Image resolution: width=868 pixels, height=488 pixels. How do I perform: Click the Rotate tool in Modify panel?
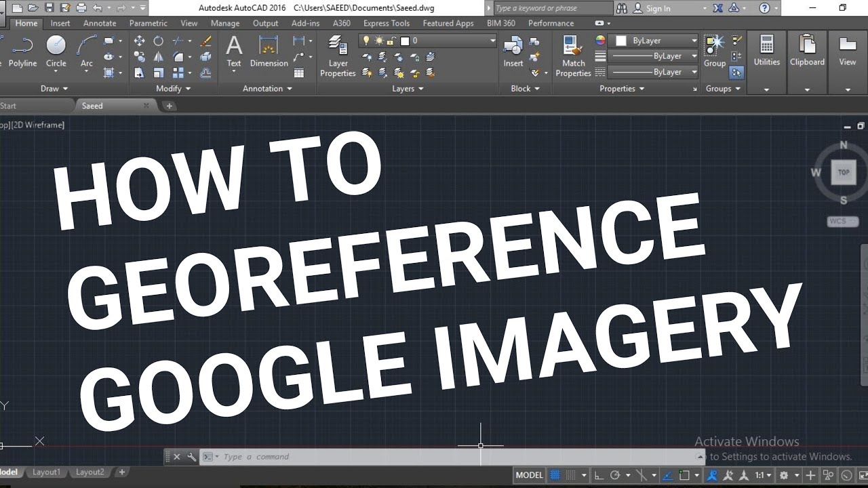pos(158,41)
